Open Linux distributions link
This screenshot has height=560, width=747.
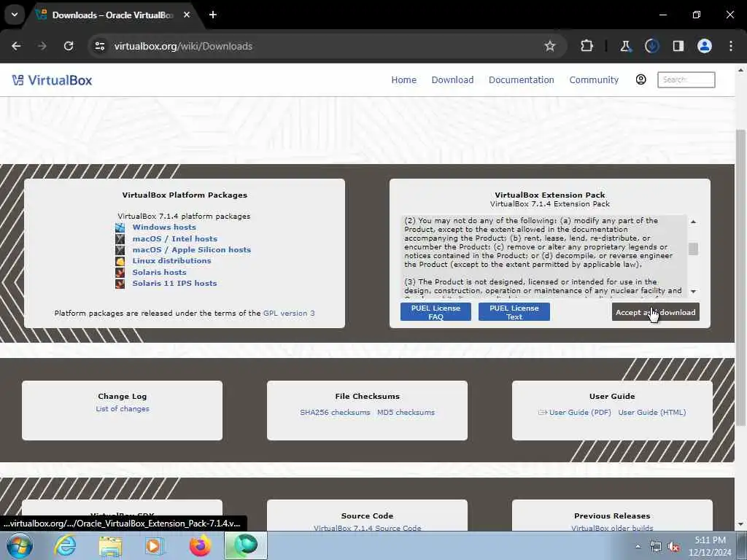coord(171,260)
